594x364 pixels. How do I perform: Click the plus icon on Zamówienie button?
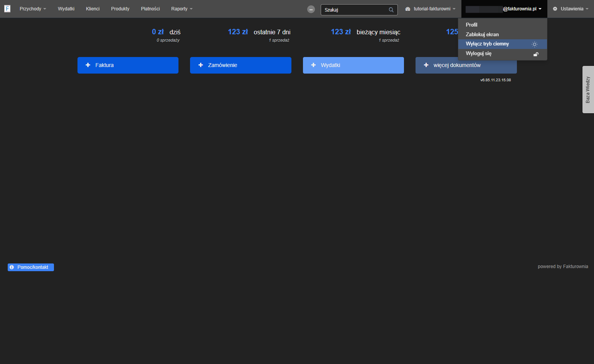(x=200, y=65)
